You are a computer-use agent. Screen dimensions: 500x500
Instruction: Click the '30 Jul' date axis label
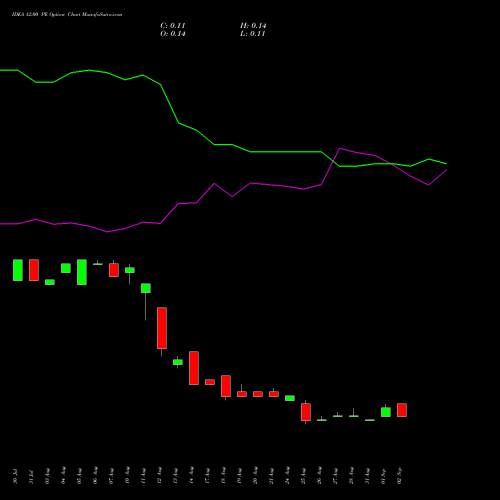pos(15,477)
